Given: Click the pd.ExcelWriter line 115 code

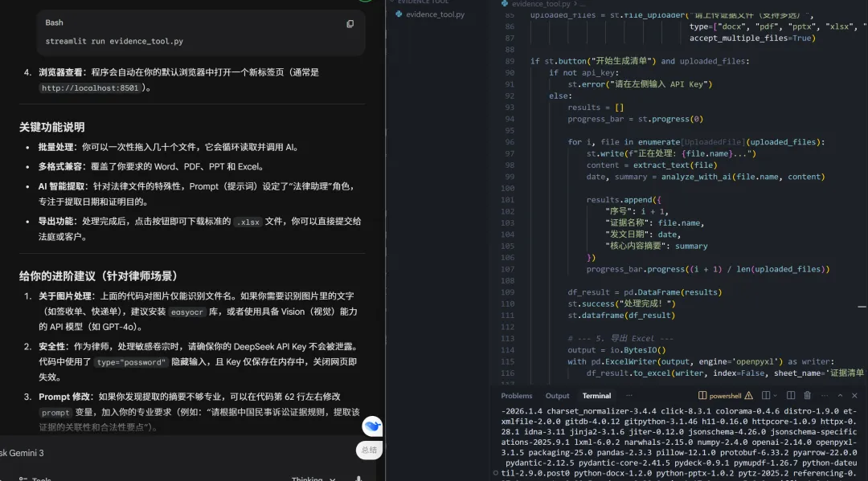Looking at the screenshot, I should pyautogui.click(x=700, y=361).
